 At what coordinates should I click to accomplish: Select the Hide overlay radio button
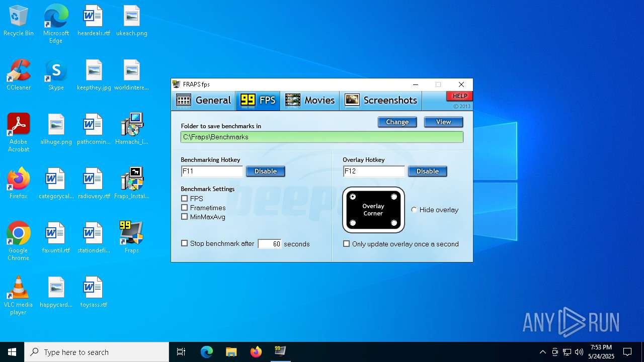(414, 210)
